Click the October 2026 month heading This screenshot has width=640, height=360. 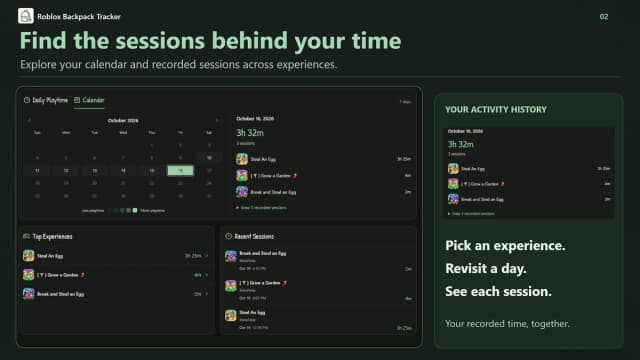[123, 120]
